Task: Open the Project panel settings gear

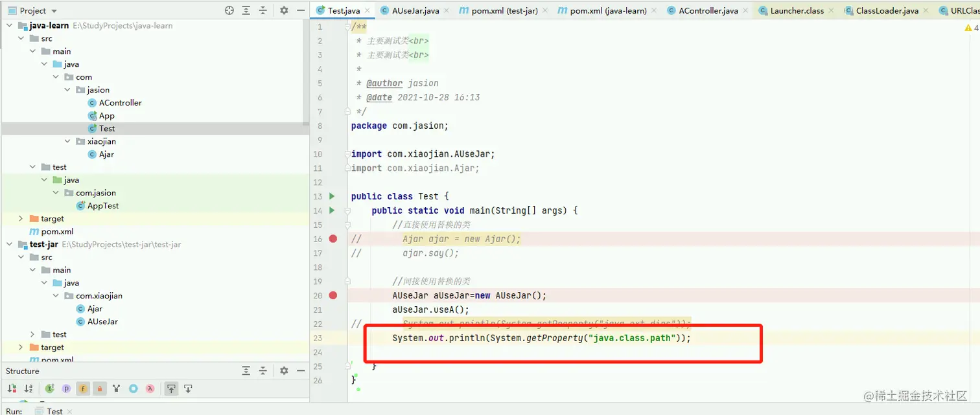Action: point(284,10)
